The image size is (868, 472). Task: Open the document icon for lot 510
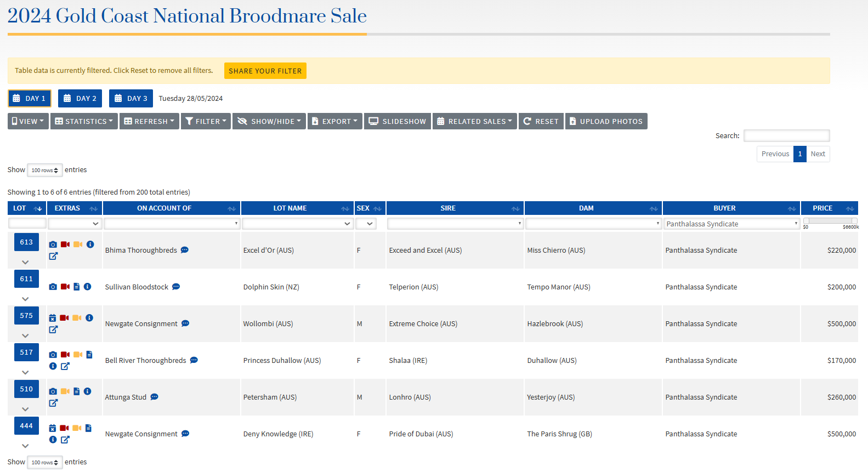[77, 391]
